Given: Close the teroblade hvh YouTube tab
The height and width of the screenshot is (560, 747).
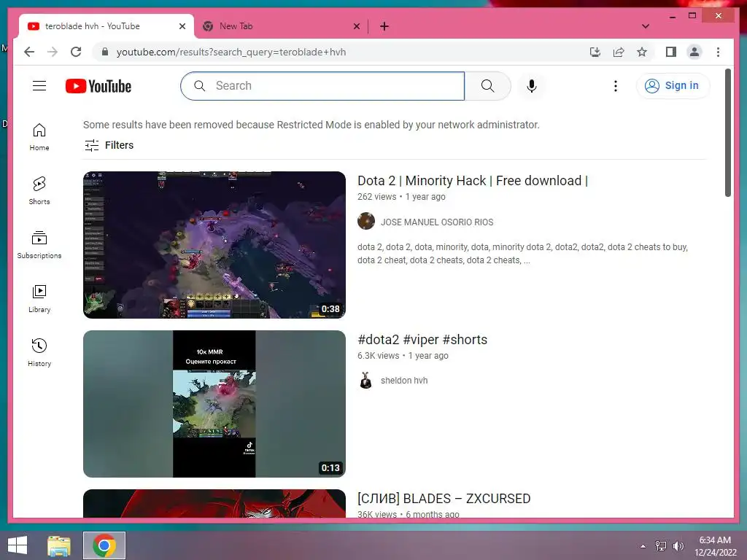Looking at the screenshot, I should [x=182, y=26].
